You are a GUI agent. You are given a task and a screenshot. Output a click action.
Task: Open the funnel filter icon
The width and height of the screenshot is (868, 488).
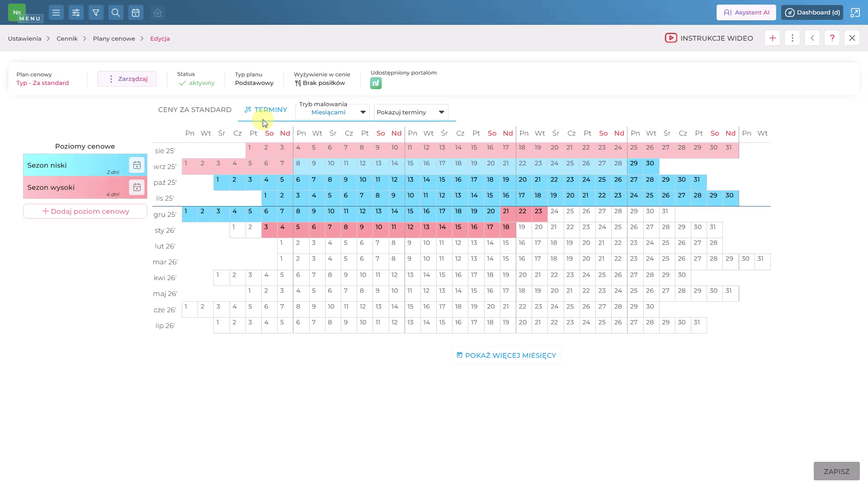click(x=96, y=13)
